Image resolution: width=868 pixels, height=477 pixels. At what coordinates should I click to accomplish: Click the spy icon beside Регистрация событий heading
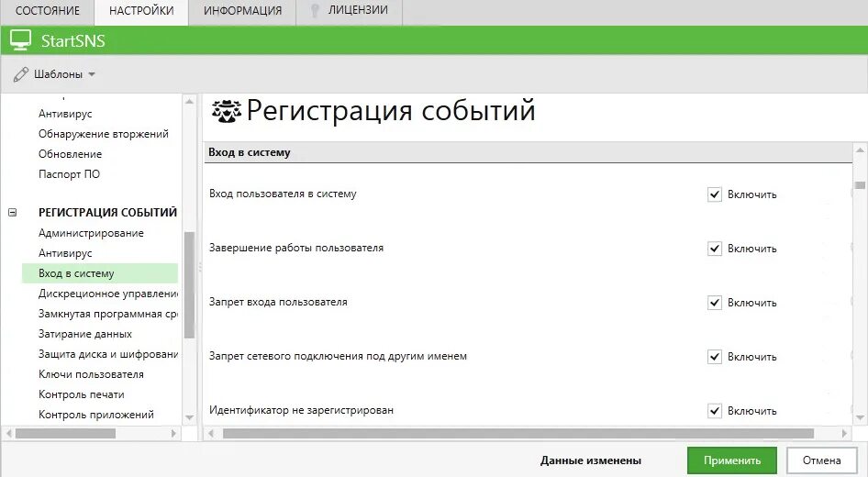pos(227,111)
